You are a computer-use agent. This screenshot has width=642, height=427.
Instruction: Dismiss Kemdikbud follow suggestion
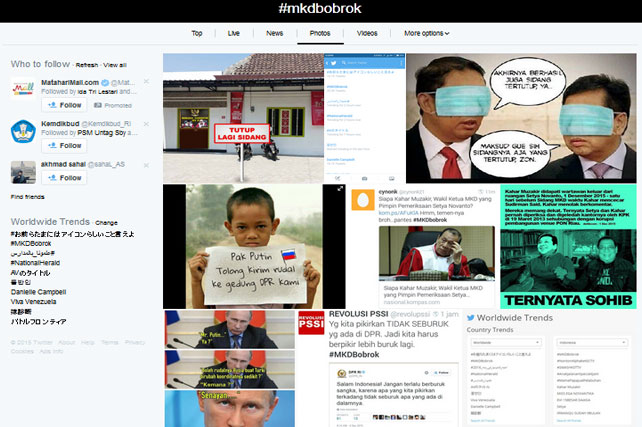click(x=146, y=124)
